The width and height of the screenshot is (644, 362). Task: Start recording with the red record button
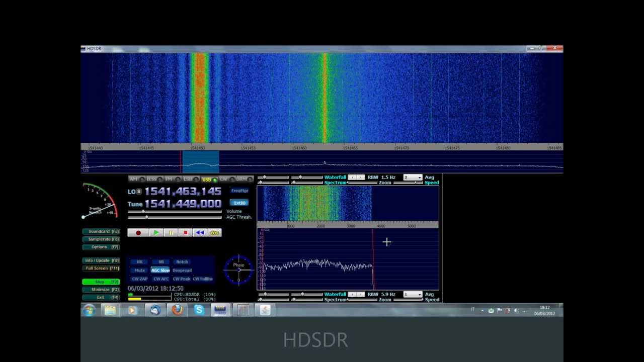coord(138,233)
